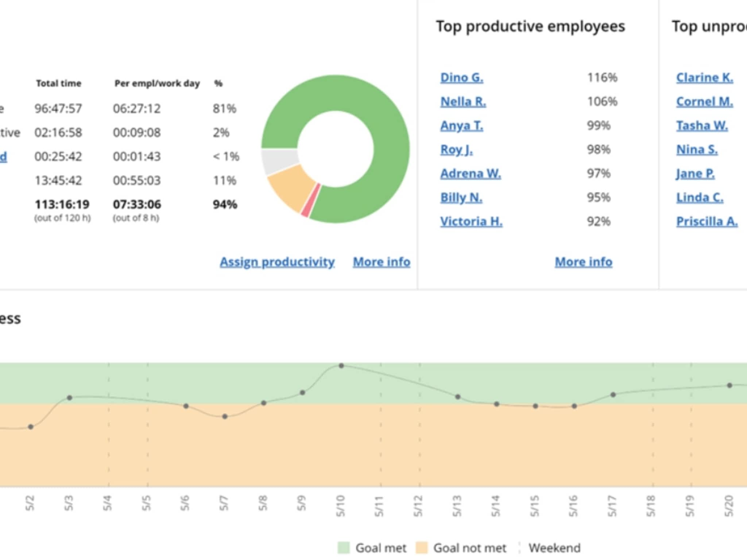Click gray segment of donut chart
The height and width of the screenshot is (560, 747).
pyautogui.click(x=280, y=161)
